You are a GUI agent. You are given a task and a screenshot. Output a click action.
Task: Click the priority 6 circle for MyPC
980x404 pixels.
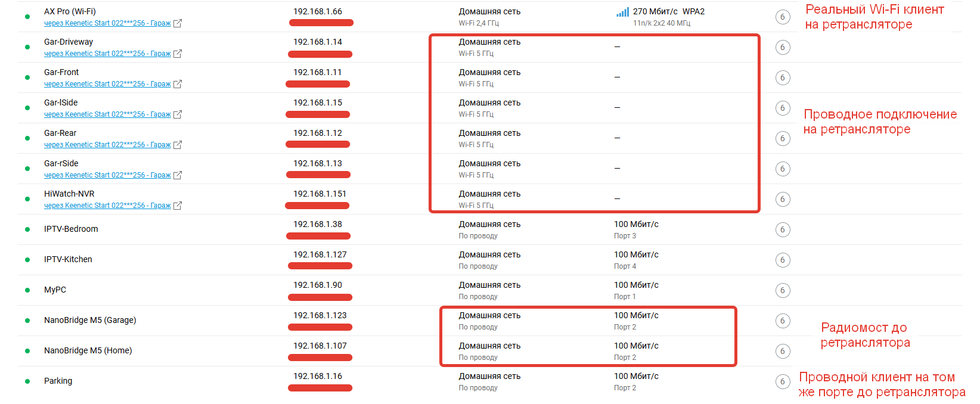coord(783,291)
